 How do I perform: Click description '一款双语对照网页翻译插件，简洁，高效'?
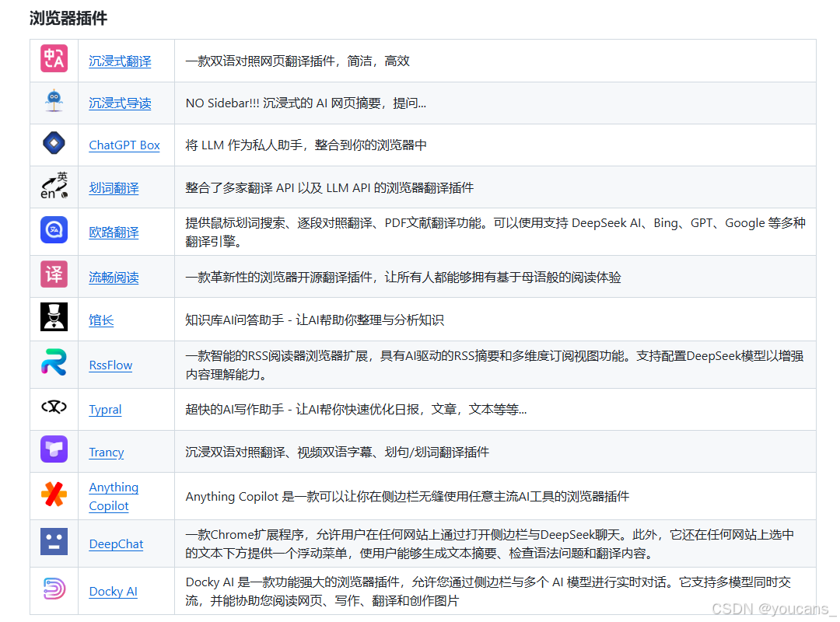[x=297, y=61]
